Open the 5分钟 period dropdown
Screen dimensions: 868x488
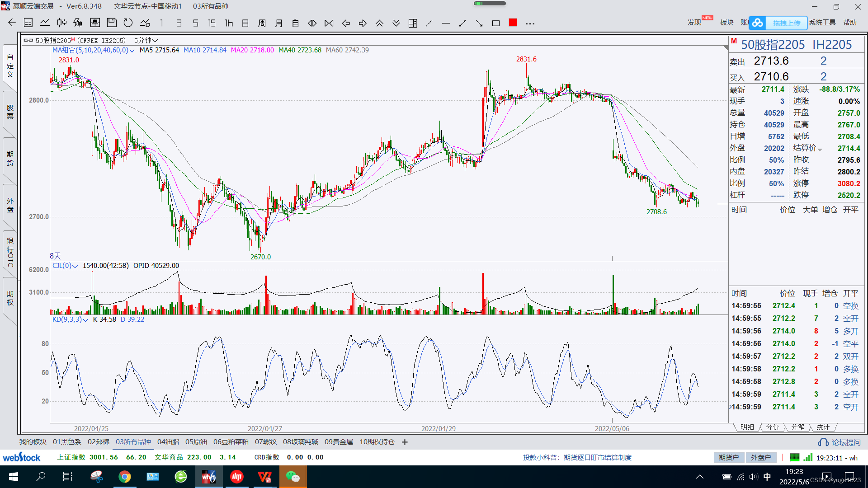coord(146,41)
